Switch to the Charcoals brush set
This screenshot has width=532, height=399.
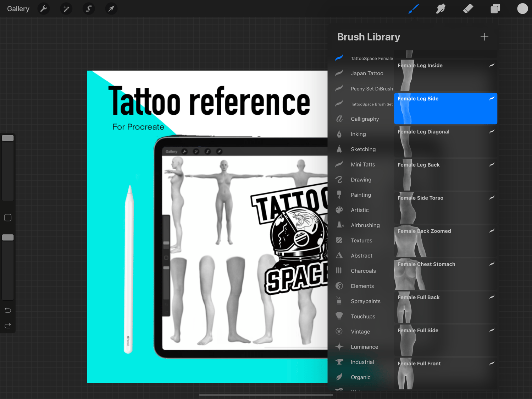point(364,271)
